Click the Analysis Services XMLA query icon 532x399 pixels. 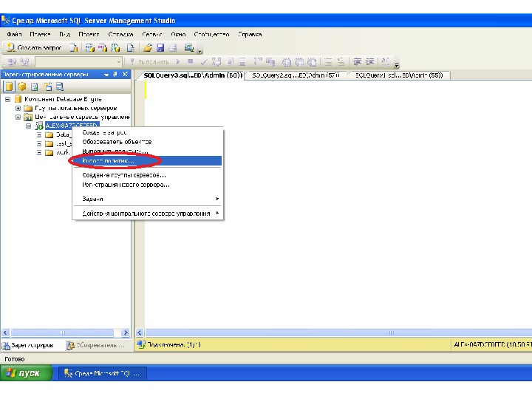[116, 48]
